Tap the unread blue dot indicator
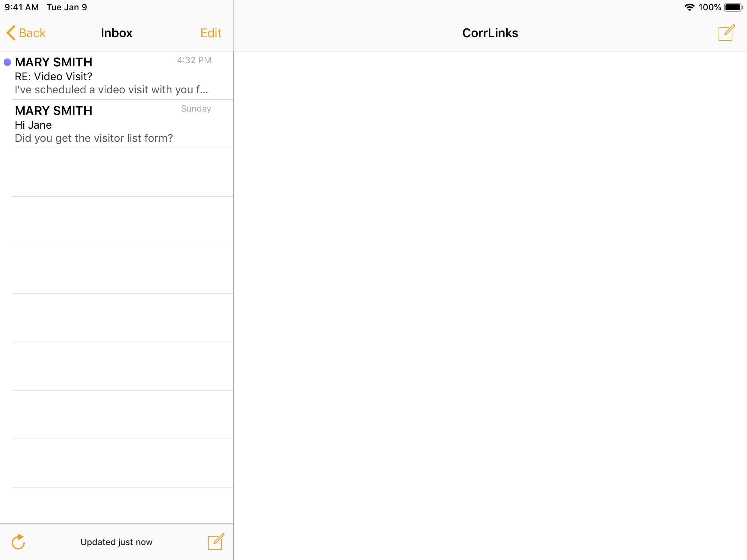The height and width of the screenshot is (560, 747). pyautogui.click(x=7, y=62)
